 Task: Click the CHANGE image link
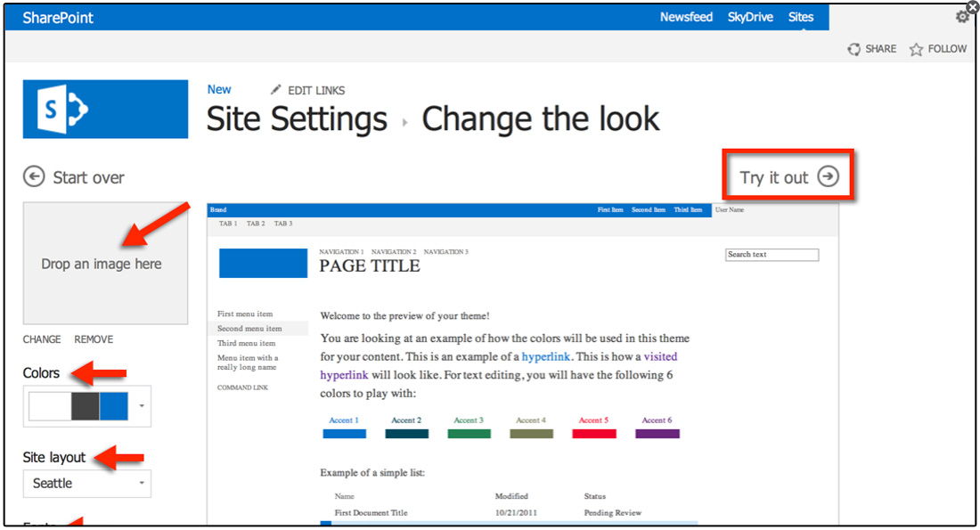[42, 339]
